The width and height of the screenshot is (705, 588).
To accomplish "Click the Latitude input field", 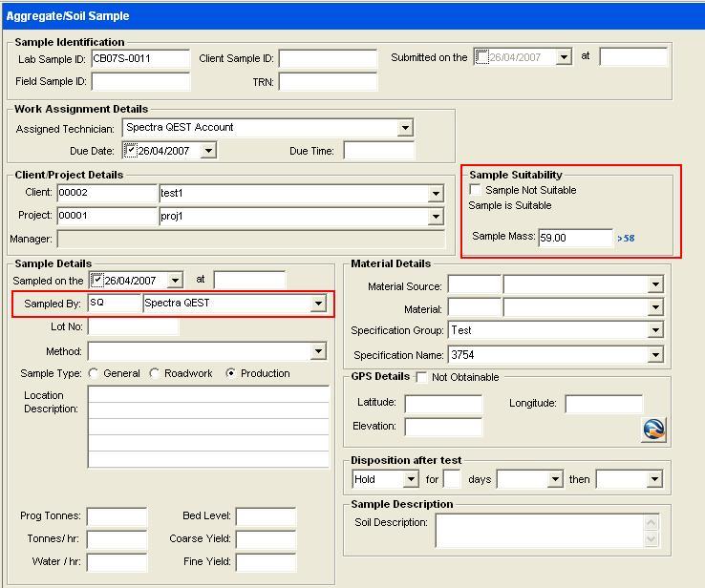I will pyautogui.click(x=443, y=403).
